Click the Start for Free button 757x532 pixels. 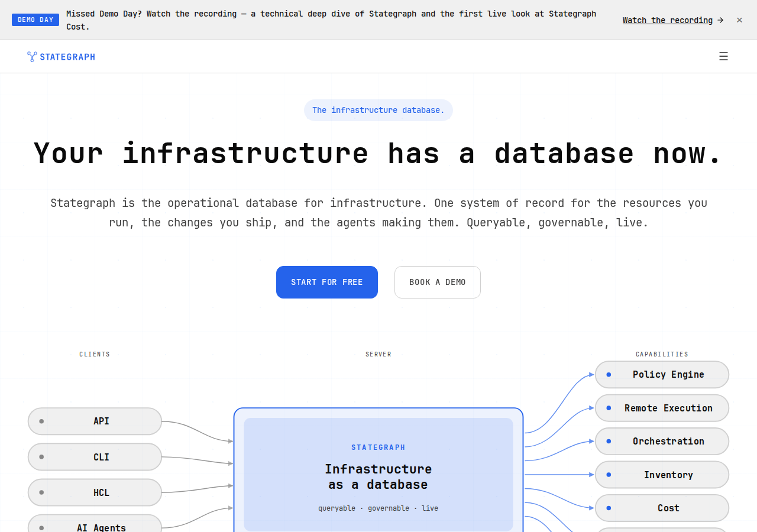(327, 282)
